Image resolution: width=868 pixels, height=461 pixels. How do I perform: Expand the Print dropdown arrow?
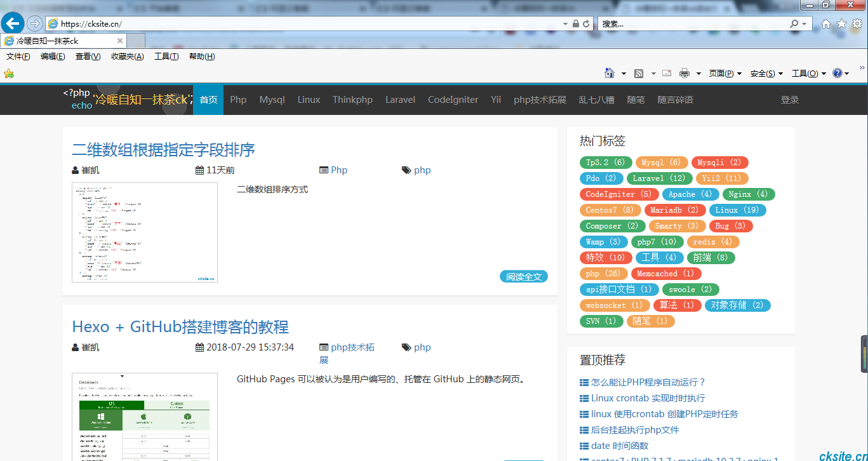click(698, 74)
